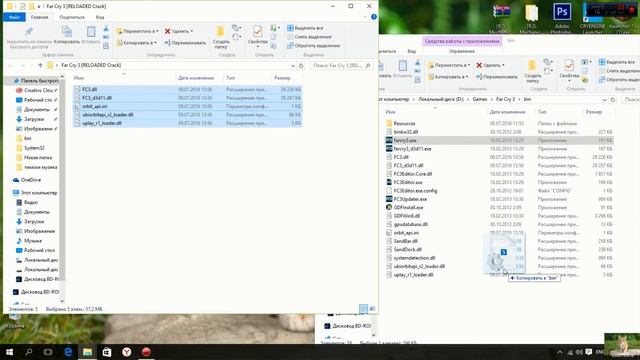Click address bar path Far Cry 3 [RELOADED Crack]
This screenshot has width=640, height=360.
pos(91,65)
